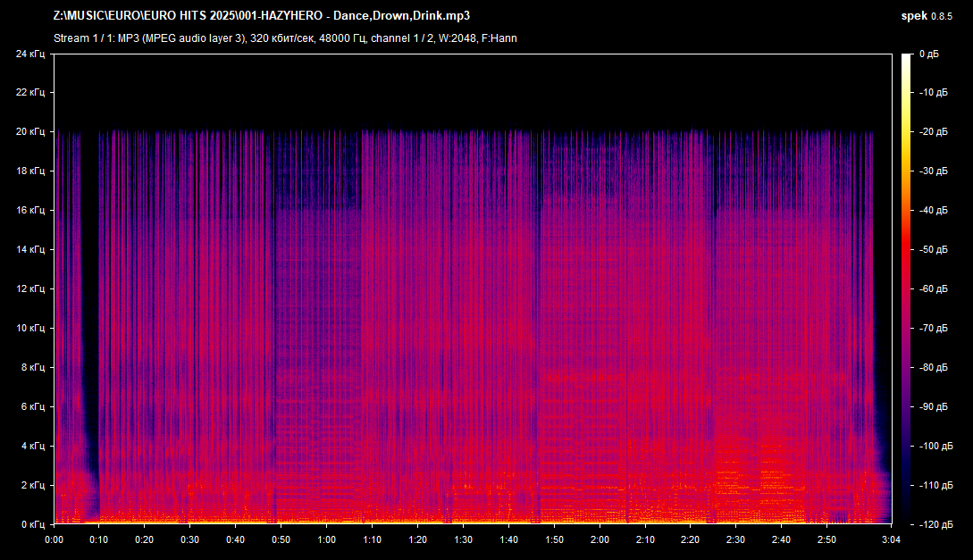Click the -120 дБ level scale label

point(935,524)
